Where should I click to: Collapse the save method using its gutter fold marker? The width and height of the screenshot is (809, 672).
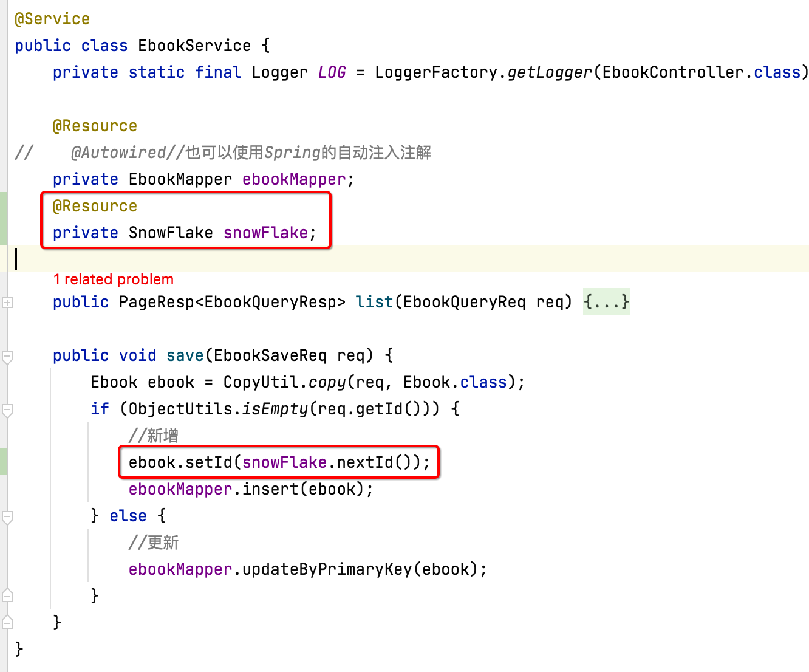tap(7, 357)
